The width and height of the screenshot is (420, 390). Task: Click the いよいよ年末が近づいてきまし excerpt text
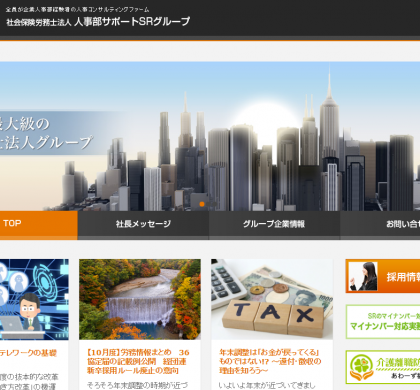[x=267, y=385]
